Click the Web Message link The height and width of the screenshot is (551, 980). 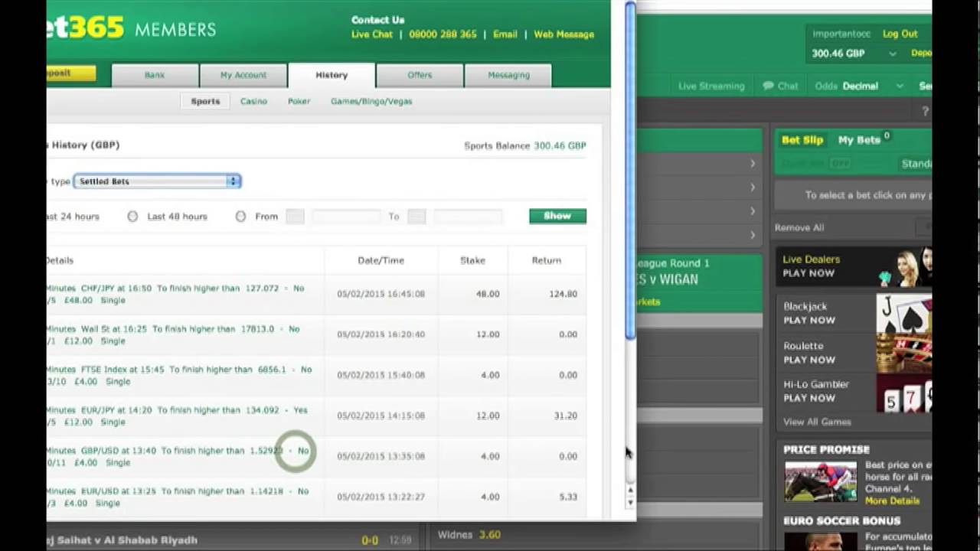coord(563,34)
